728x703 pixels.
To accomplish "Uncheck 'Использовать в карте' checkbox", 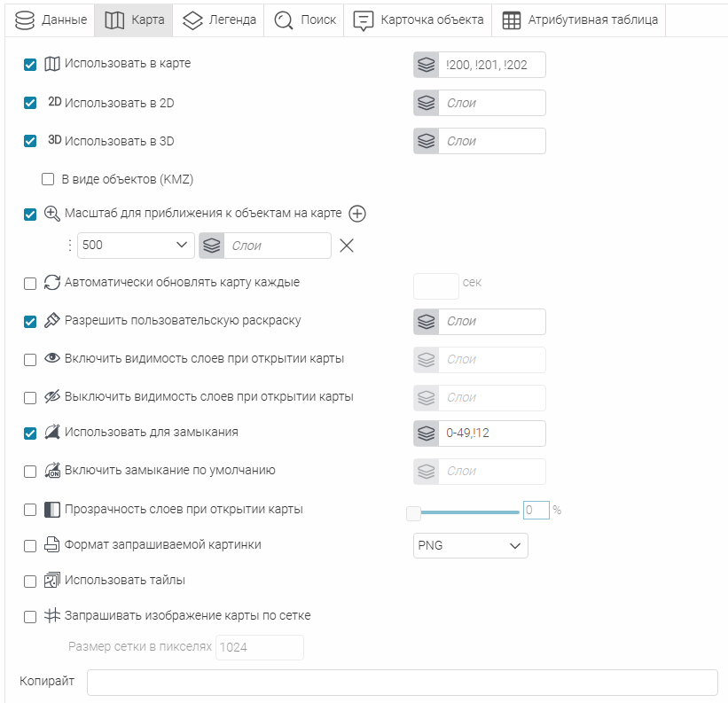I will [x=30, y=65].
